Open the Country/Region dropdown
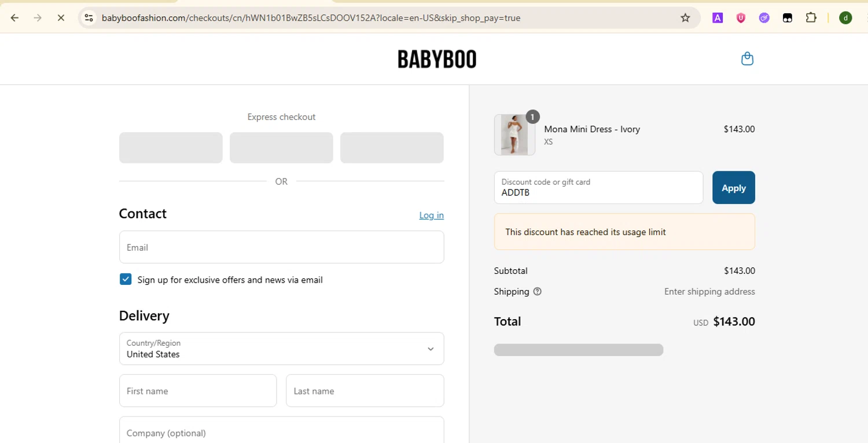The image size is (868, 443). coord(282,349)
